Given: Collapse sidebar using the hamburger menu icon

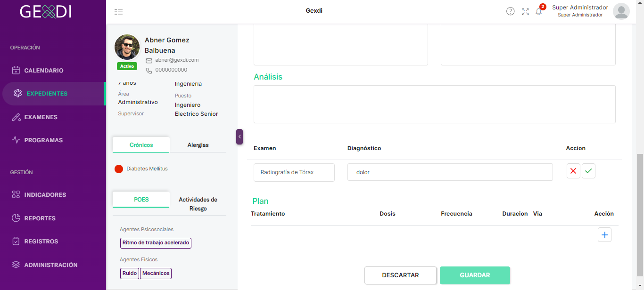Looking at the screenshot, I should coord(118,12).
